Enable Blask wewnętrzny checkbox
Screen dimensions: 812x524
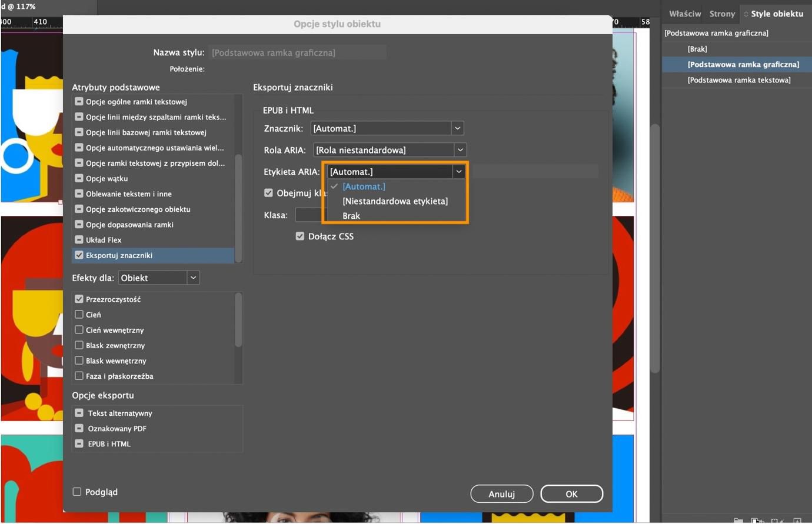point(79,361)
